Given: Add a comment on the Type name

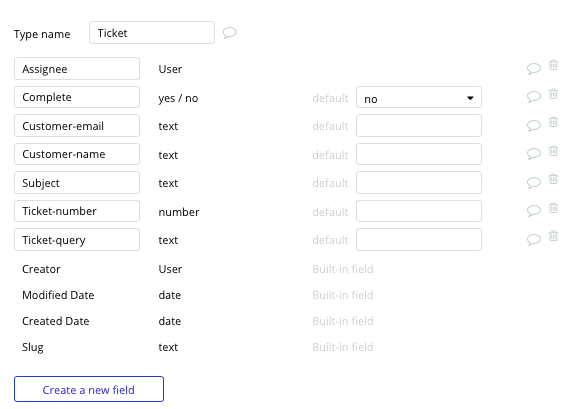Looking at the screenshot, I should [230, 33].
